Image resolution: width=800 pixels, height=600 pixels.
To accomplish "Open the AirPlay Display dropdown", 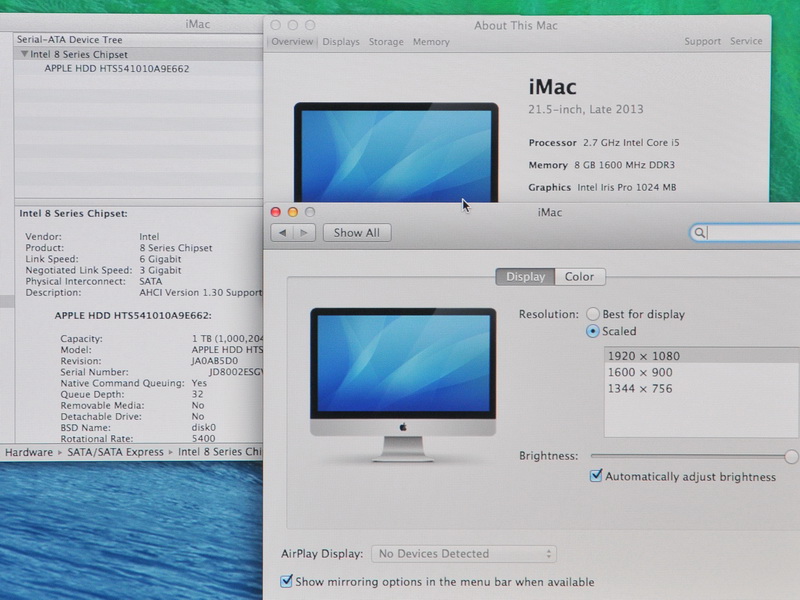I will pyautogui.click(x=464, y=554).
